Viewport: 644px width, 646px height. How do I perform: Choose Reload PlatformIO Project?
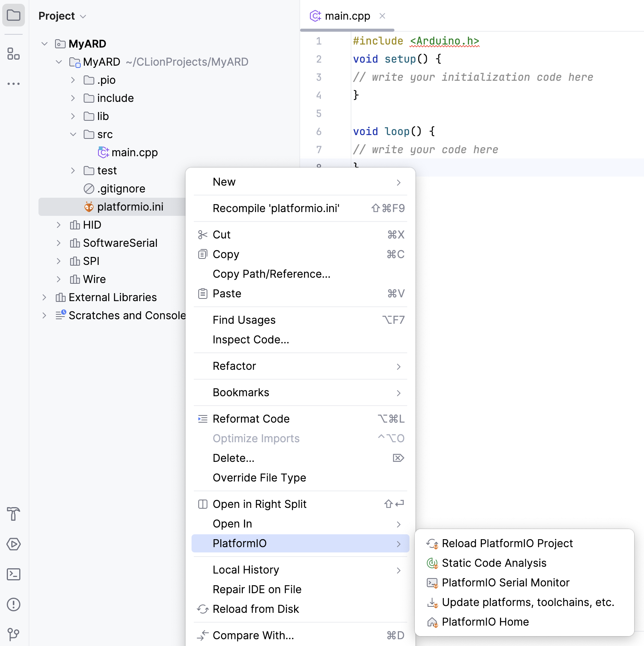tap(507, 543)
